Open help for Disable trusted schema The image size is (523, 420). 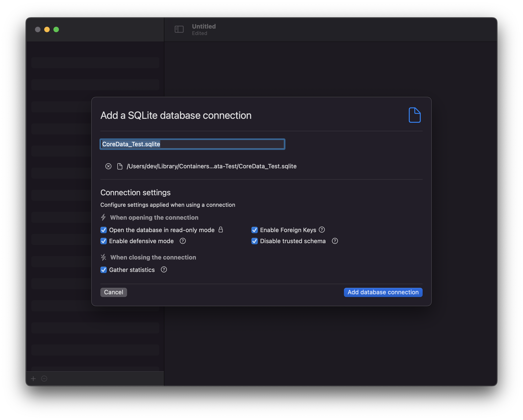(x=335, y=241)
